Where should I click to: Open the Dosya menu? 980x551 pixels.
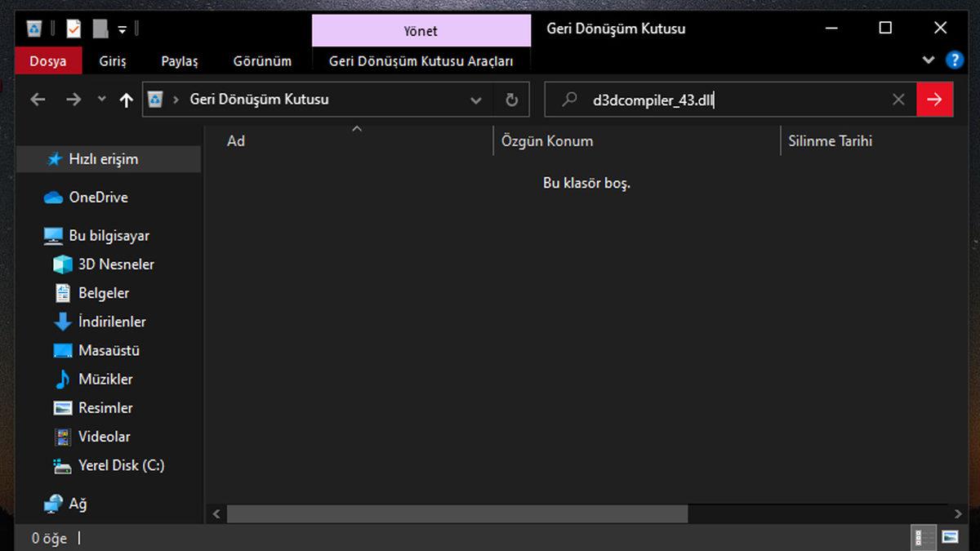coord(47,60)
